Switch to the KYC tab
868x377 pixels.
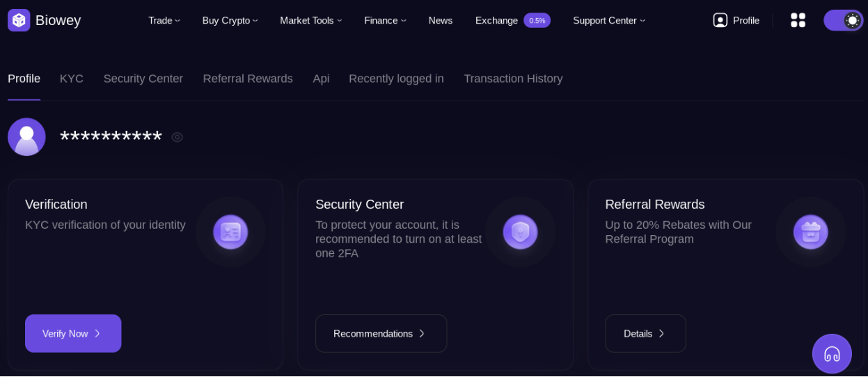pyautogui.click(x=72, y=79)
